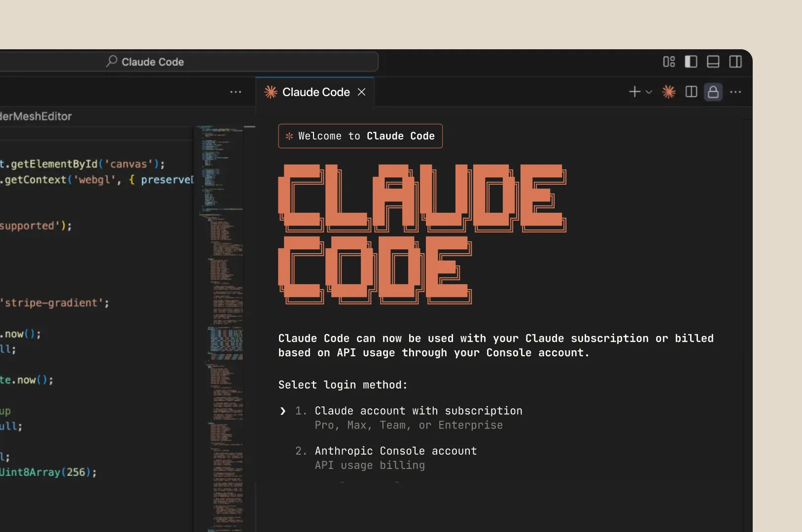The width and height of the screenshot is (802, 532).
Task: Click code line with getElementById('canvas')
Action: coord(83,164)
